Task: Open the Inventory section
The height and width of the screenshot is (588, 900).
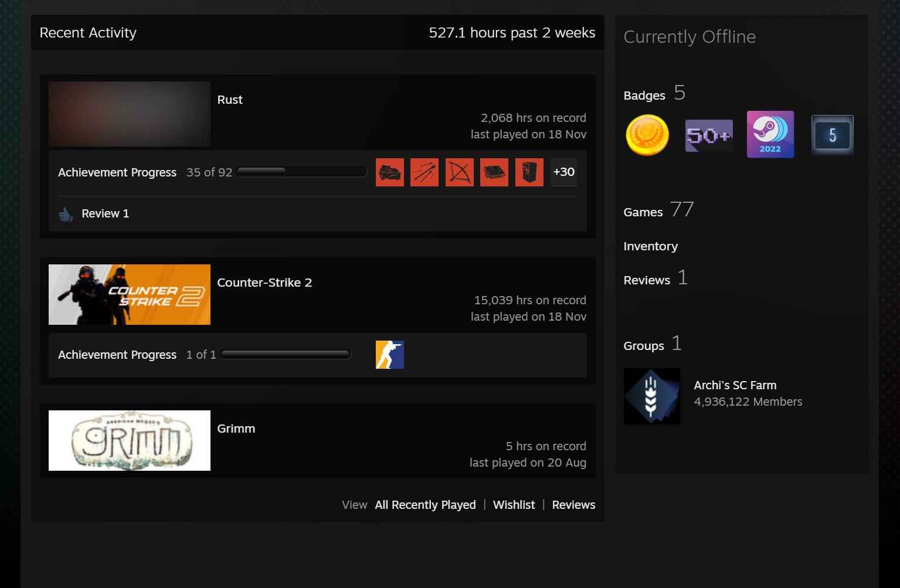Action: [650, 246]
